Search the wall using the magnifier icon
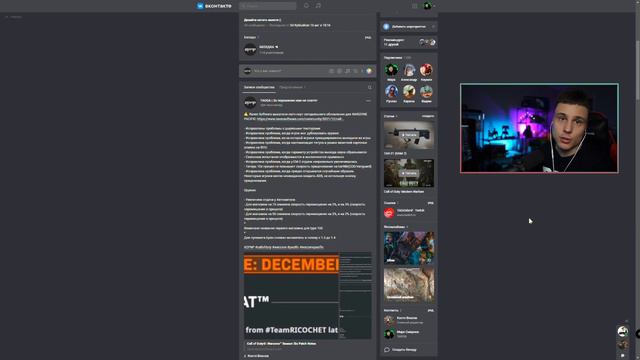640x360 pixels. 370,87
